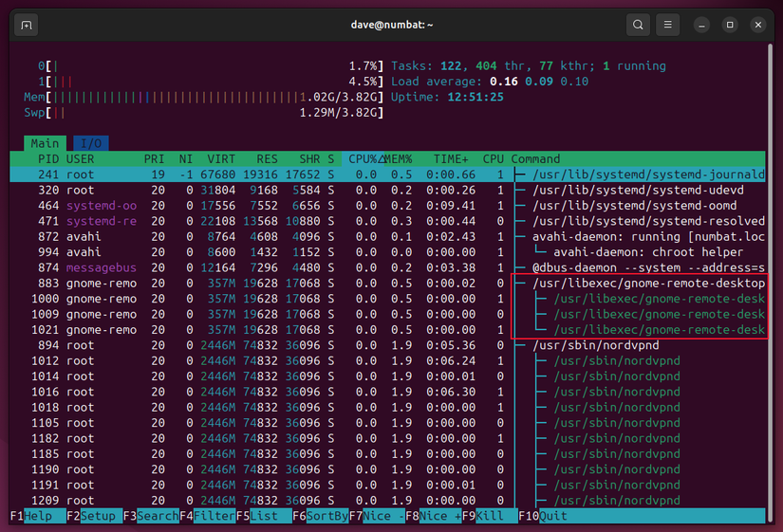Click the Mem usage meter bar
This screenshot has width=783, height=532.
coord(218,97)
